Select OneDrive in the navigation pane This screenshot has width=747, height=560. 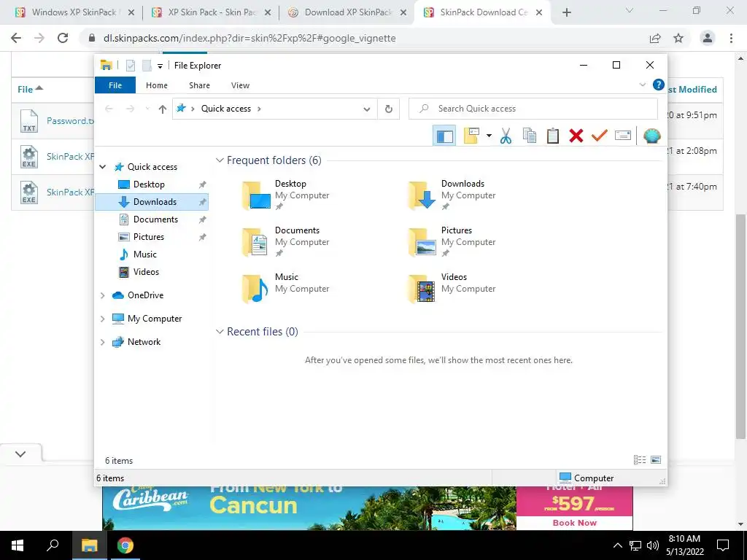click(x=145, y=295)
